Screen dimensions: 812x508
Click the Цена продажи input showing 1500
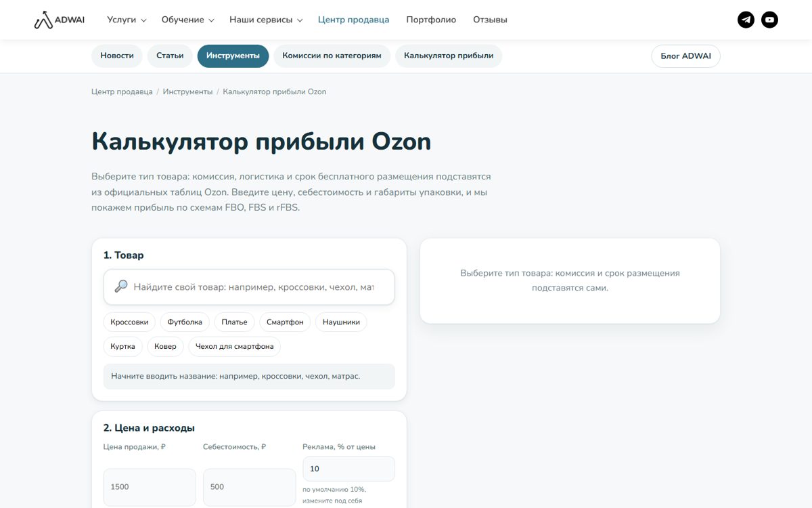pos(150,487)
